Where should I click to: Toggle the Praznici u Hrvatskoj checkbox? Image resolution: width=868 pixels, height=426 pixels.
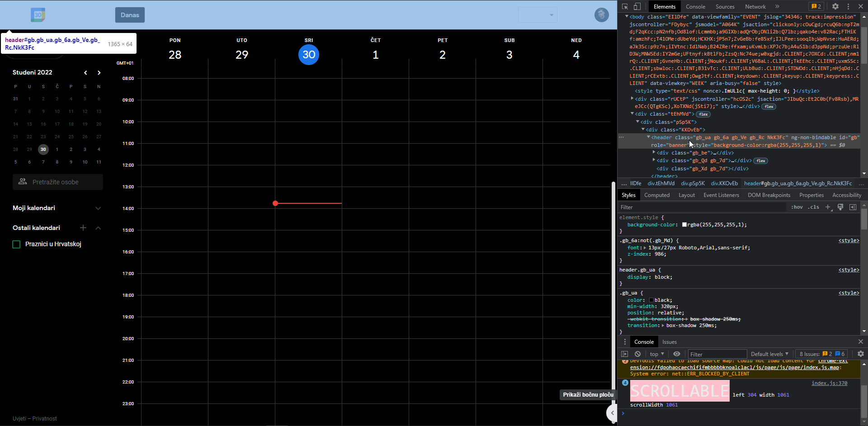pos(16,244)
